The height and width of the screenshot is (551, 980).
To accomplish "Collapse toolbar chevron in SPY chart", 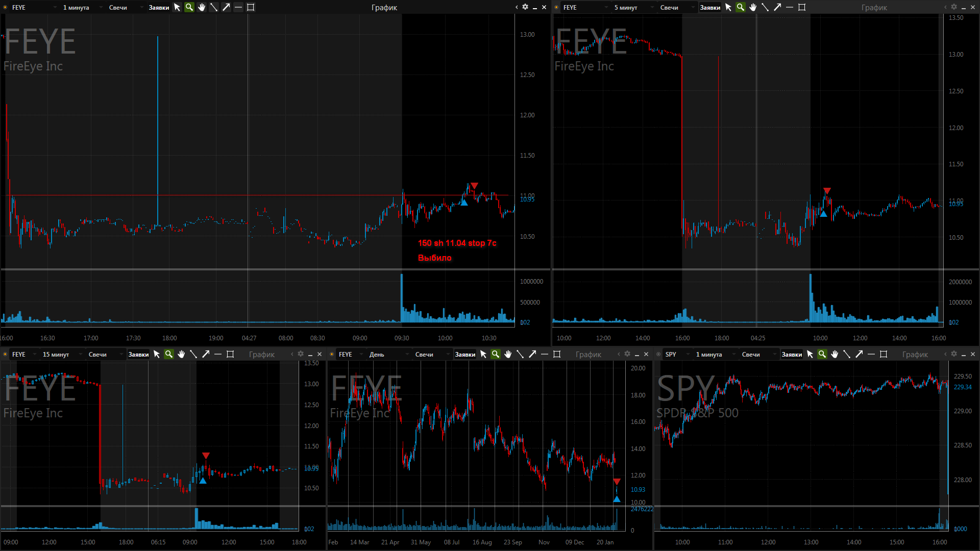I will click(x=945, y=354).
